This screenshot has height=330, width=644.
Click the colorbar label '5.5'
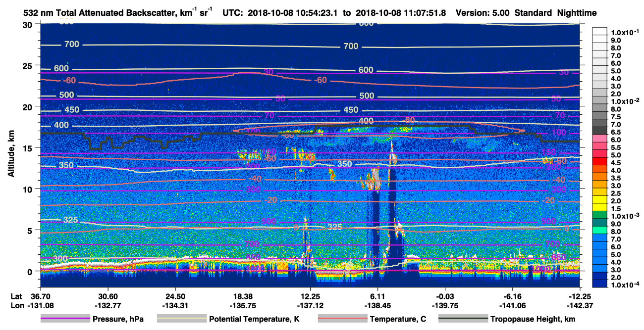pos(616,147)
